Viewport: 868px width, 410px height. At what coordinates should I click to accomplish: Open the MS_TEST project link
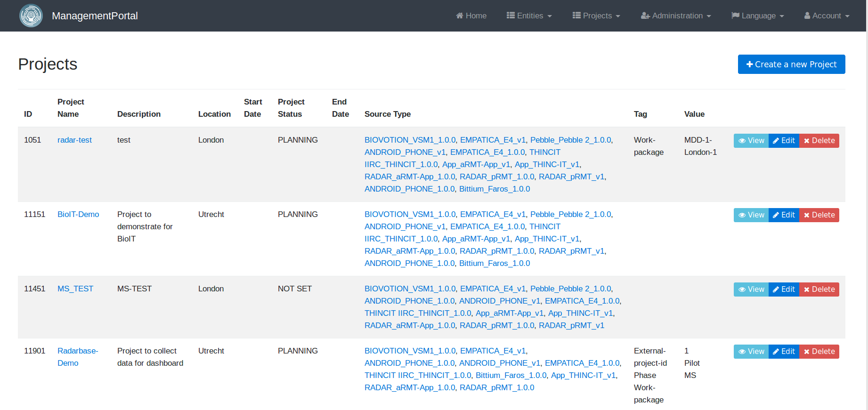(75, 289)
